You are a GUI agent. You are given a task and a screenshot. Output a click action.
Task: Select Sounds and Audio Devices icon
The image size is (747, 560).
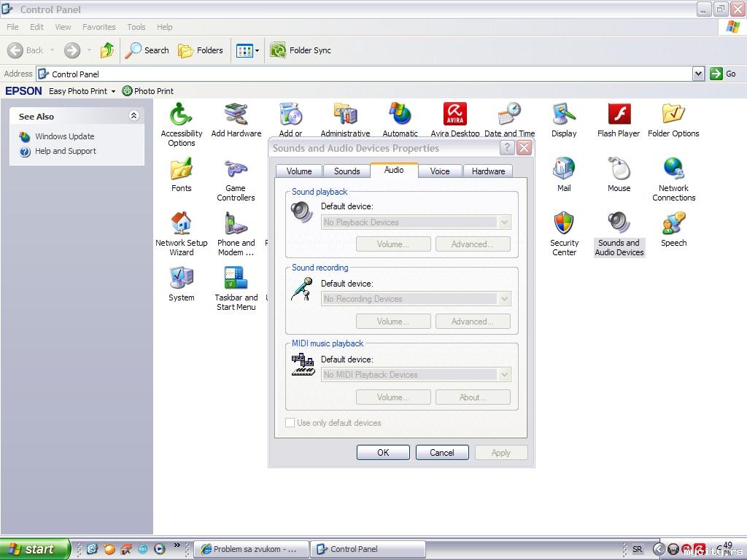[619, 234]
